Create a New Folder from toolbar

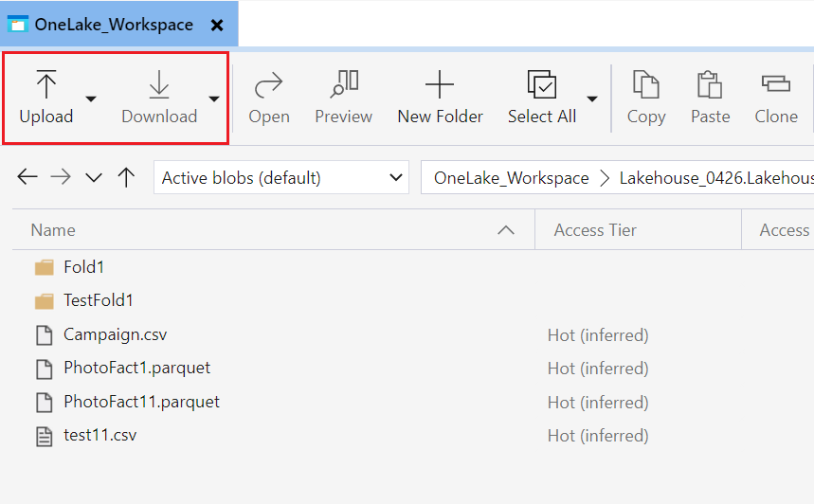click(440, 86)
